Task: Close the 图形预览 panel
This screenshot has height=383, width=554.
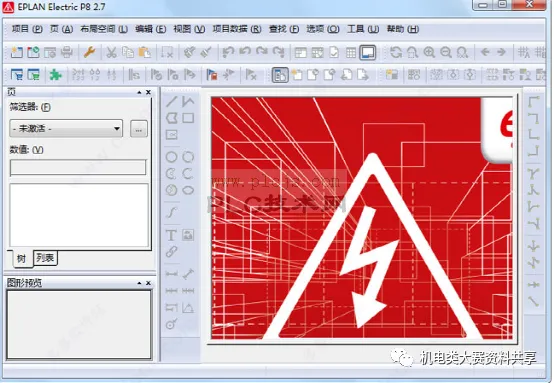Action: tap(148, 283)
